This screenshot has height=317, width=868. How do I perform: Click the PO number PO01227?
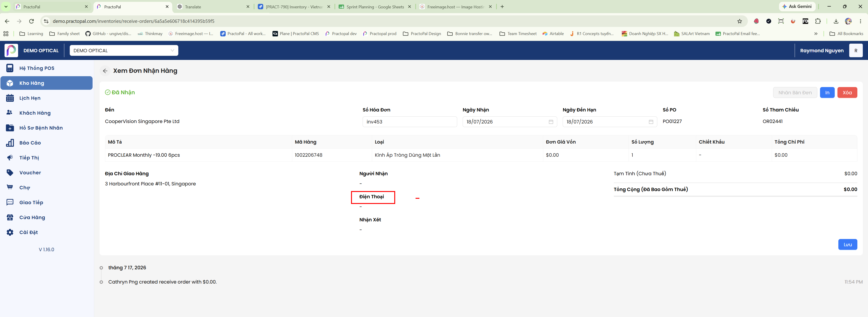[x=672, y=121]
